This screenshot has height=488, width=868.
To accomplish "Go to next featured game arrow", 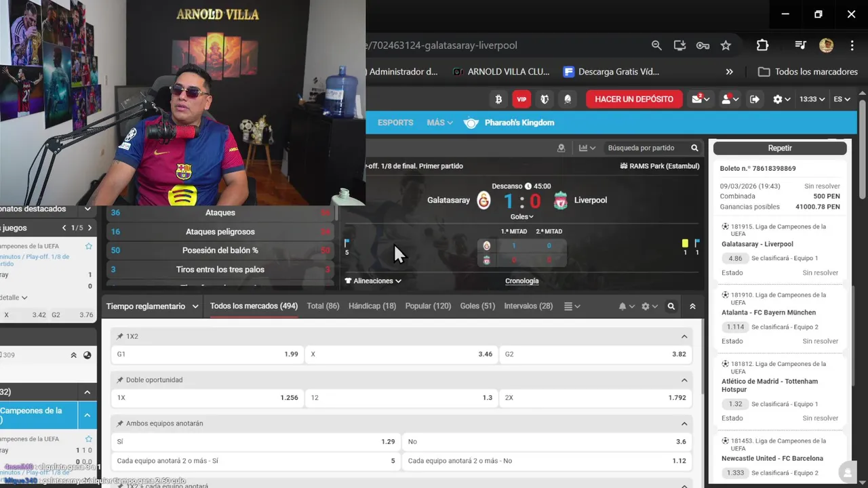I will (x=90, y=228).
